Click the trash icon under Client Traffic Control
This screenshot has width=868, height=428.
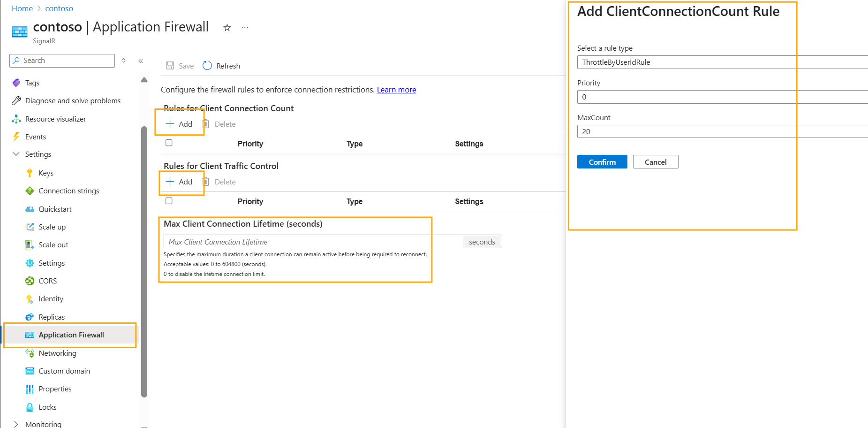coord(206,182)
